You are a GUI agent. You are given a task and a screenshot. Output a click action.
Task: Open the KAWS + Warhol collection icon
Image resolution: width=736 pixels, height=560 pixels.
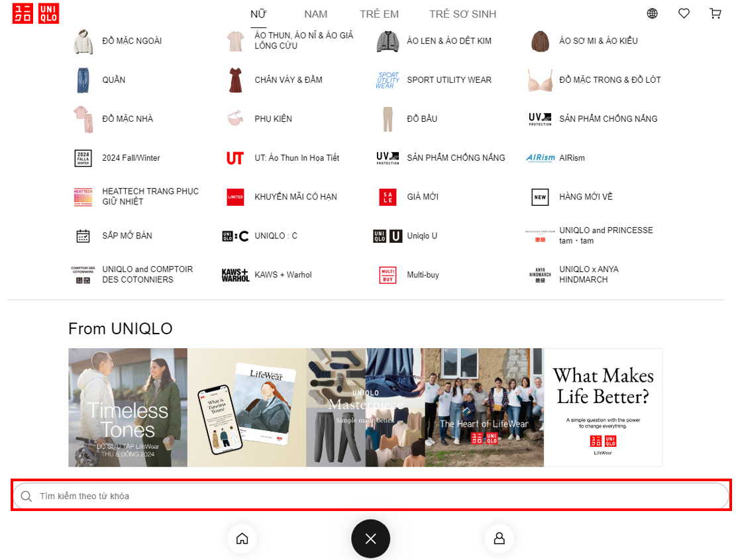tap(235, 275)
